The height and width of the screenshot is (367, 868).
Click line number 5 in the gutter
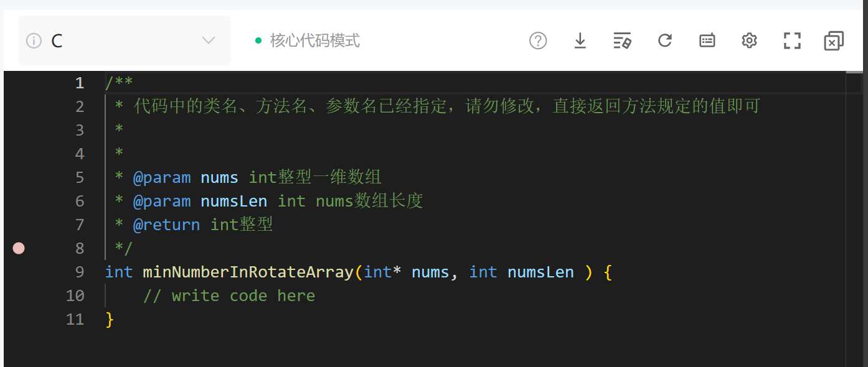(79, 177)
